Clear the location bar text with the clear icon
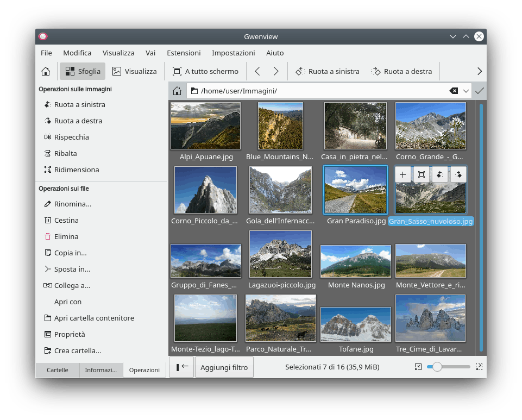Screen dimensions: 522x420 454,91
